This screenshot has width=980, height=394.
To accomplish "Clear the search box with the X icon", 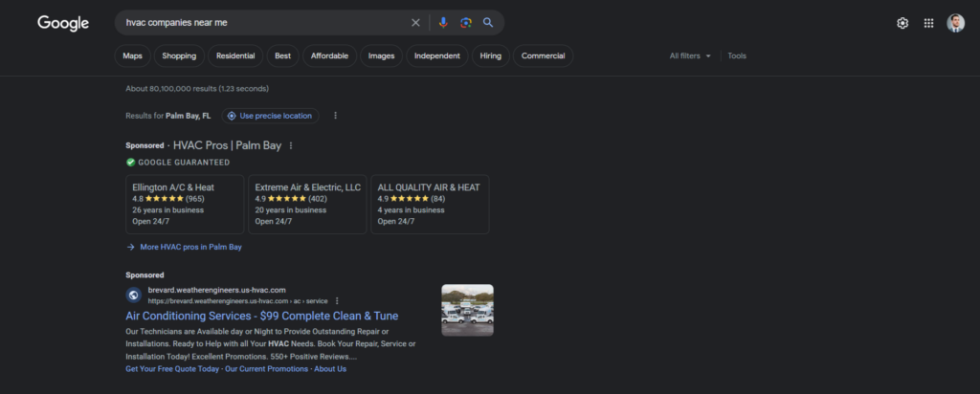I will coord(415,23).
